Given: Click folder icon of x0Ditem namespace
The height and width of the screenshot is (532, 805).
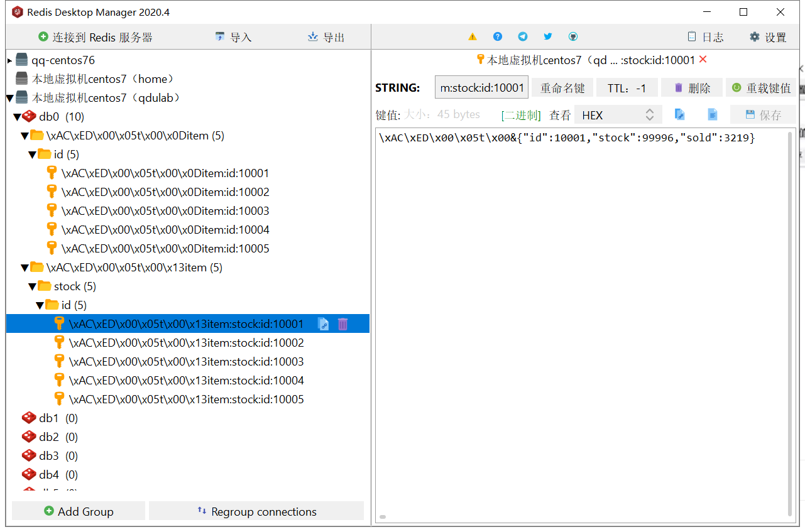Looking at the screenshot, I should [x=36, y=135].
